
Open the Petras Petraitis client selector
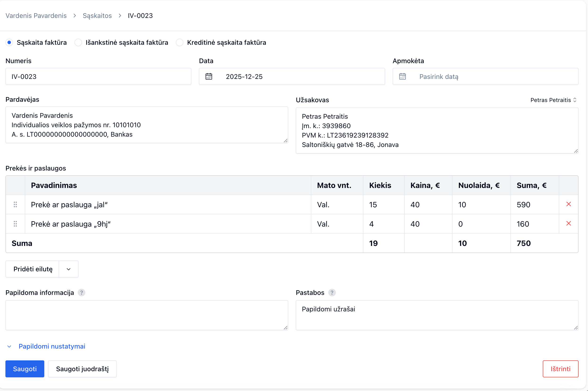(x=553, y=100)
